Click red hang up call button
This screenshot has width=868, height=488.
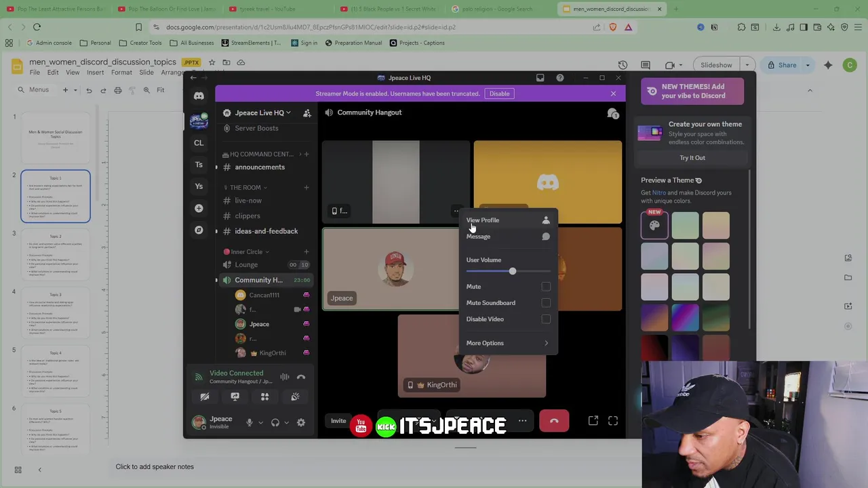tap(554, 421)
